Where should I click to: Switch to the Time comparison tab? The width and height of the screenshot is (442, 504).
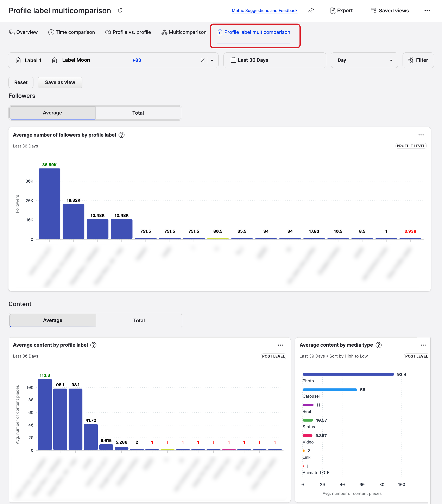71,32
